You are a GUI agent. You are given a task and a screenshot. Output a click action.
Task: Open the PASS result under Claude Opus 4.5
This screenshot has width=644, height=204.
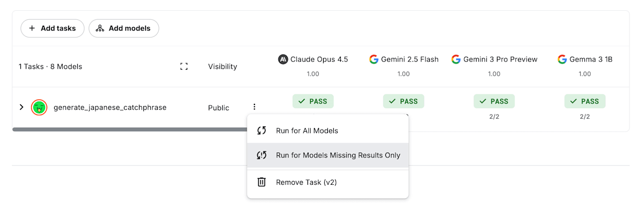(313, 101)
